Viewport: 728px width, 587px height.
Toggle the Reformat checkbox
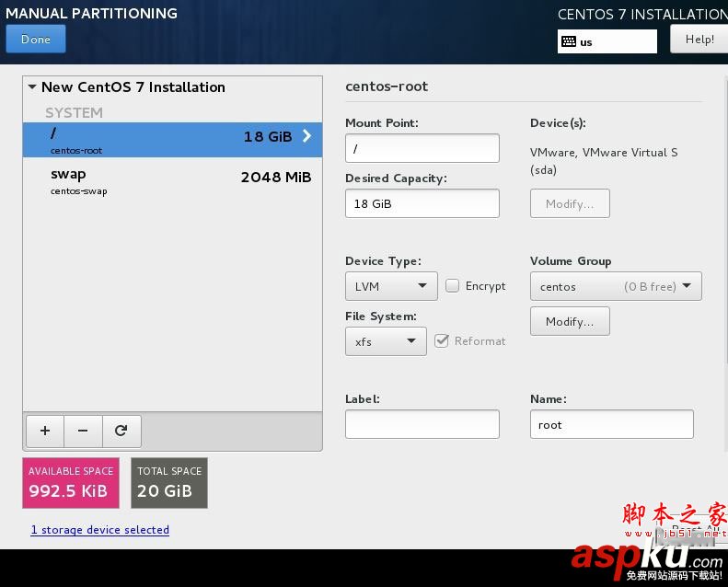pos(442,340)
